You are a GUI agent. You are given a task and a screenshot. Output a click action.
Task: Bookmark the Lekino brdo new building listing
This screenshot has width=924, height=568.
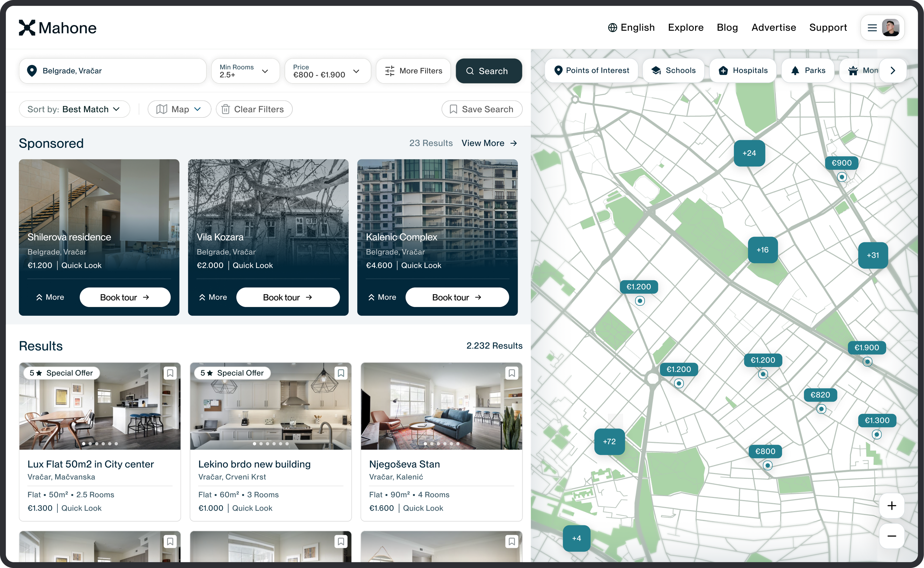pyautogui.click(x=341, y=373)
